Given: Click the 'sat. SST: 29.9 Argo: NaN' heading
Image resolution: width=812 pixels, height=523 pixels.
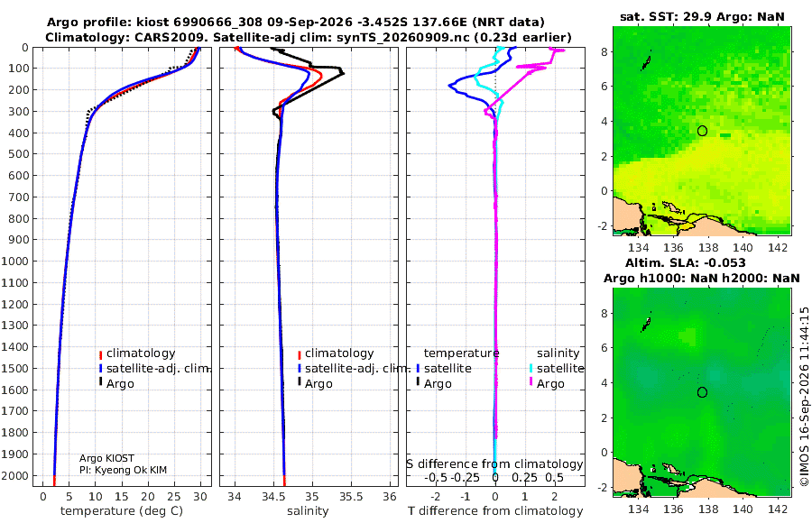Looking at the screenshot, I should [x=702, y=17].
